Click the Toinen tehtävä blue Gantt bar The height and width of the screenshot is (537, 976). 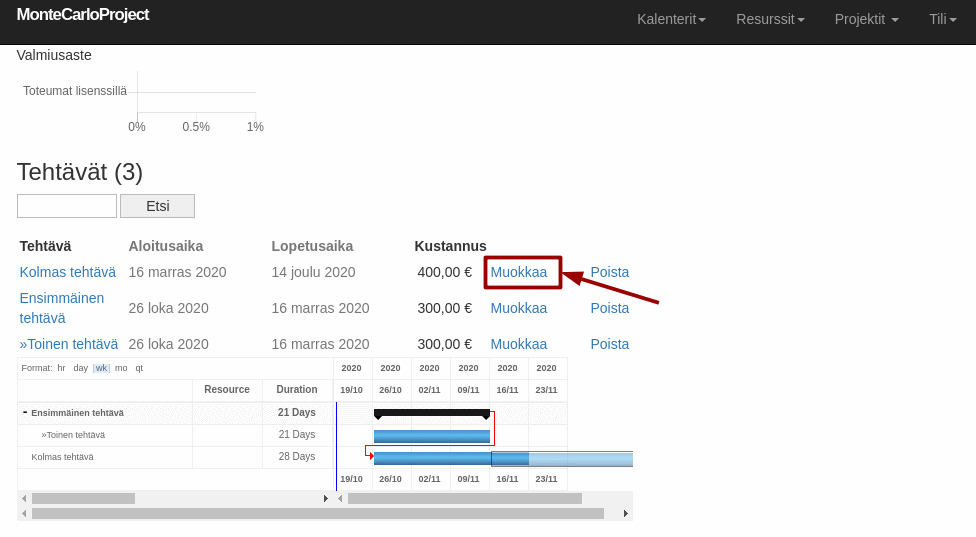coord(431,436)
